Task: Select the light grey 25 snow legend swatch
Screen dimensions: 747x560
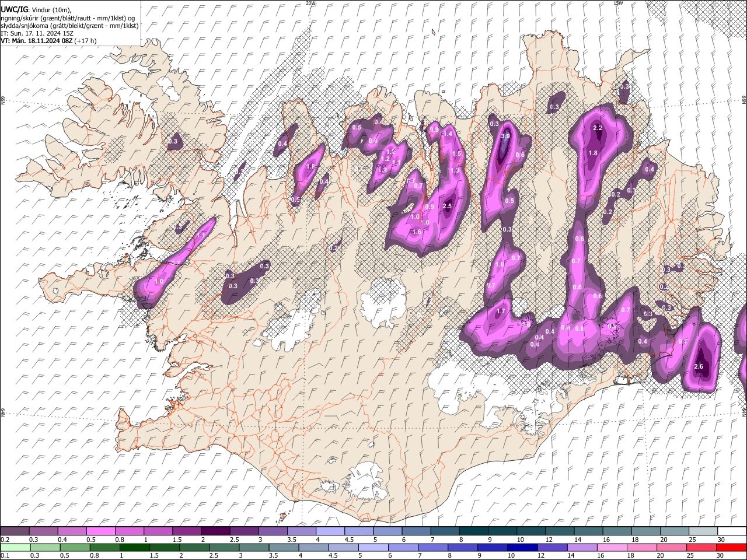Action: click(703, 531)
